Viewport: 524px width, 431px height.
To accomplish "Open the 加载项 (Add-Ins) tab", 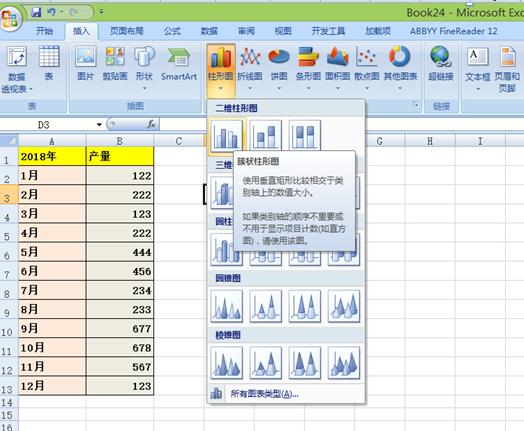I will click(378, 31).
